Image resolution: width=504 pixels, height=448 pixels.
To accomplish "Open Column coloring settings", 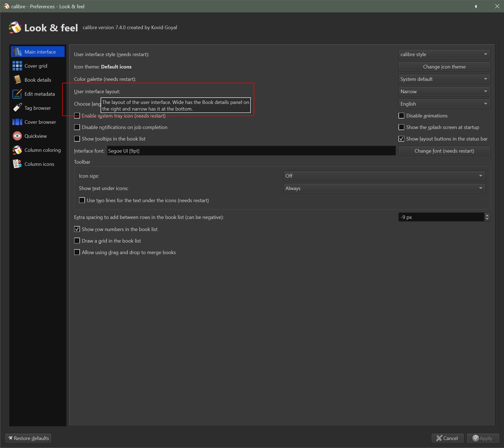I will coord(38,150).
